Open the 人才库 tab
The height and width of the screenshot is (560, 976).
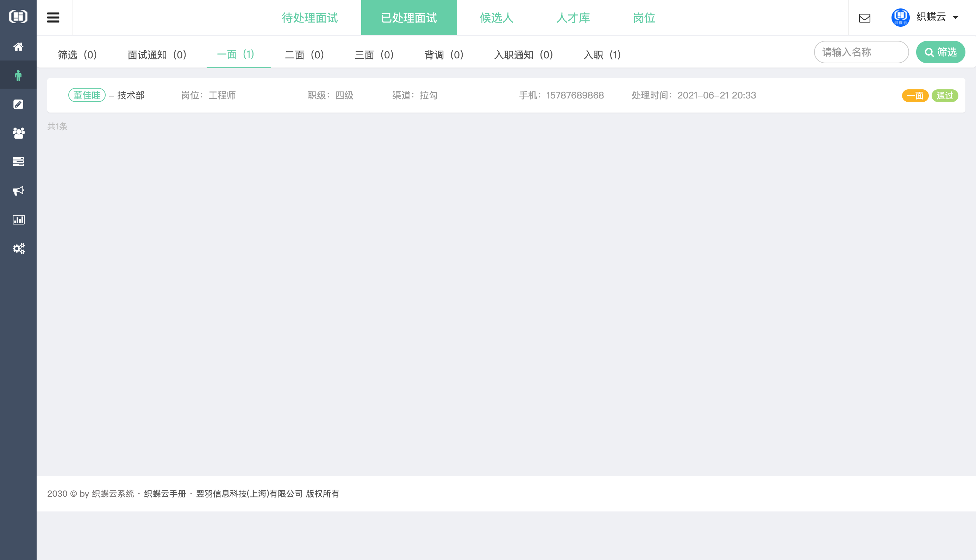click(573, 18)
